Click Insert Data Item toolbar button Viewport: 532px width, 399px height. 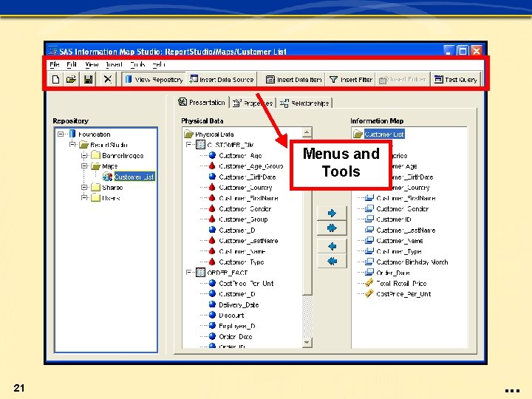click(294, 79)
